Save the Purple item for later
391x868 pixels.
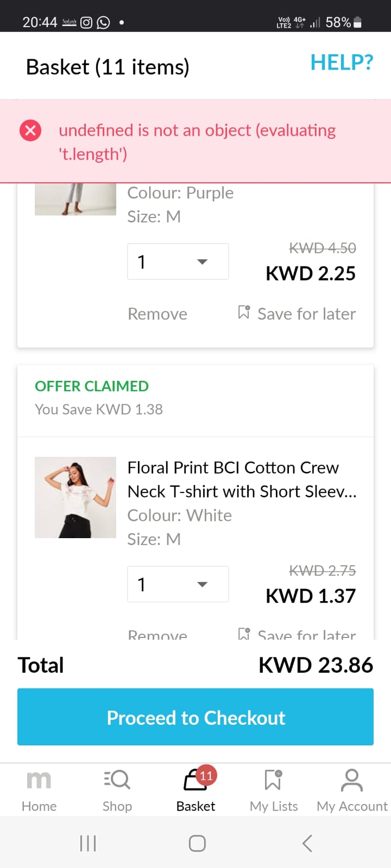click(306, 314)
